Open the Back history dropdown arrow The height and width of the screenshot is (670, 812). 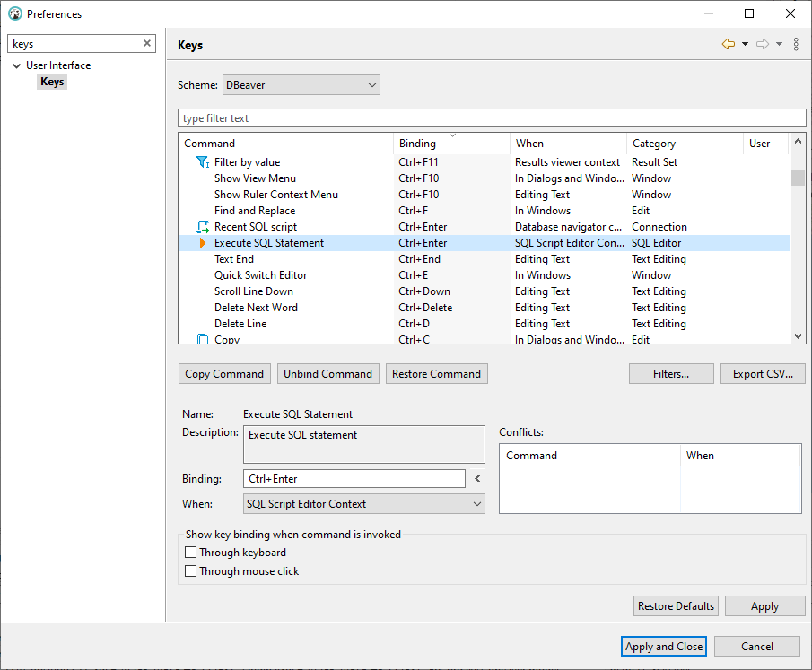746,44
